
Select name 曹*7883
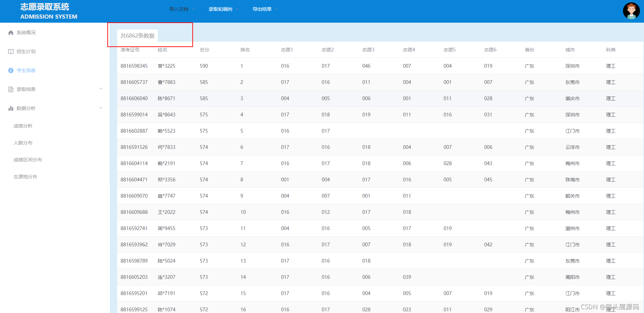pyautogui.click(x=167, y=82)
